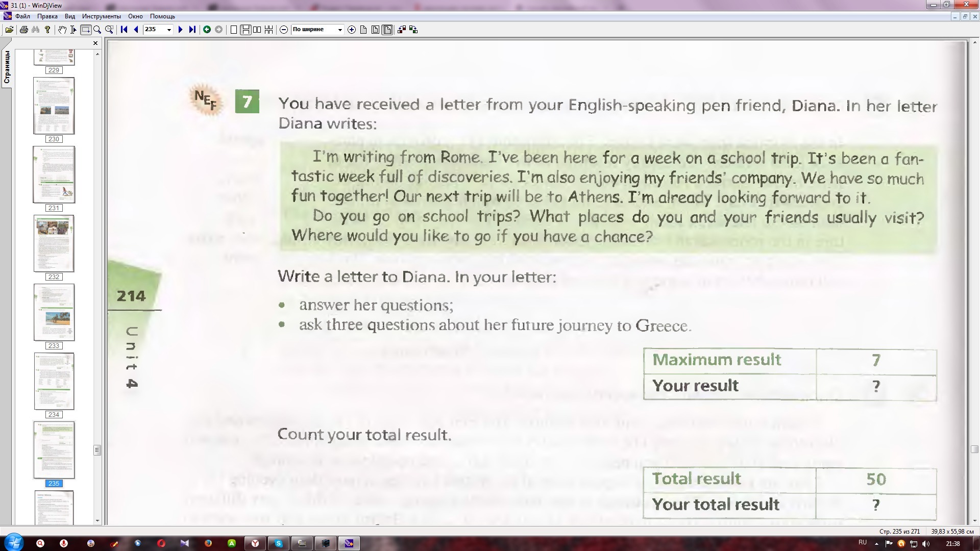980x551 pixels.
Task: Toggle continuous facing pages layout
Action: (269, 30)
